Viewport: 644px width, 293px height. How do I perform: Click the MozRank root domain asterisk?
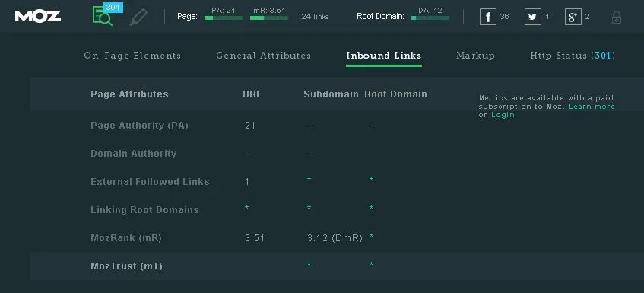pyautogui.click(x=371, y=236)
